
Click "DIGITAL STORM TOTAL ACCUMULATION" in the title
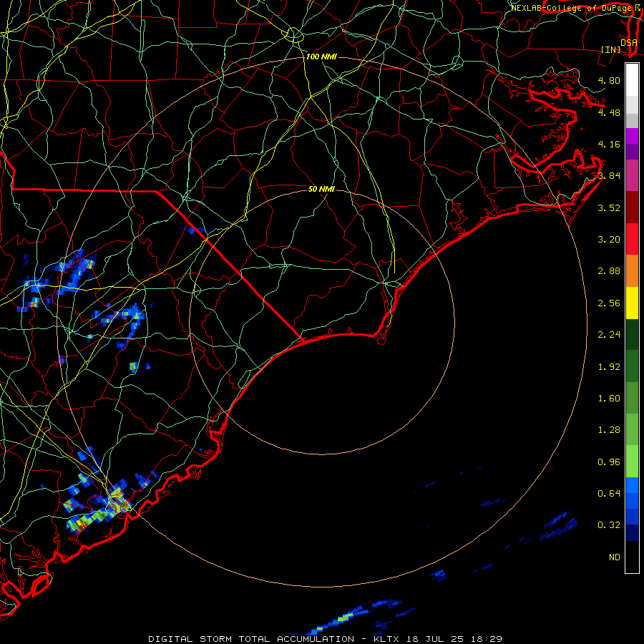pyautogui.click(x=251, y=639)
